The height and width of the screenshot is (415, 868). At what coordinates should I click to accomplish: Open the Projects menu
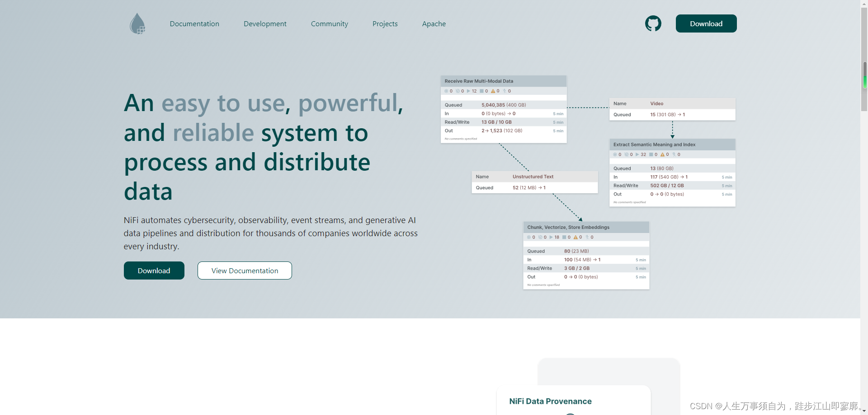click(x=385, y=24)
